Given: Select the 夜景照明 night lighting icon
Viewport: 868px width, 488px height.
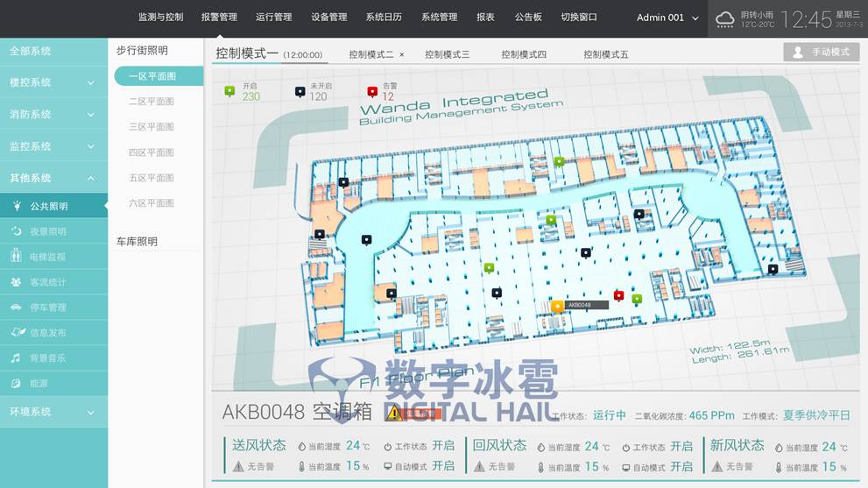Looking at the screenshot, I should tap(16, 232).
